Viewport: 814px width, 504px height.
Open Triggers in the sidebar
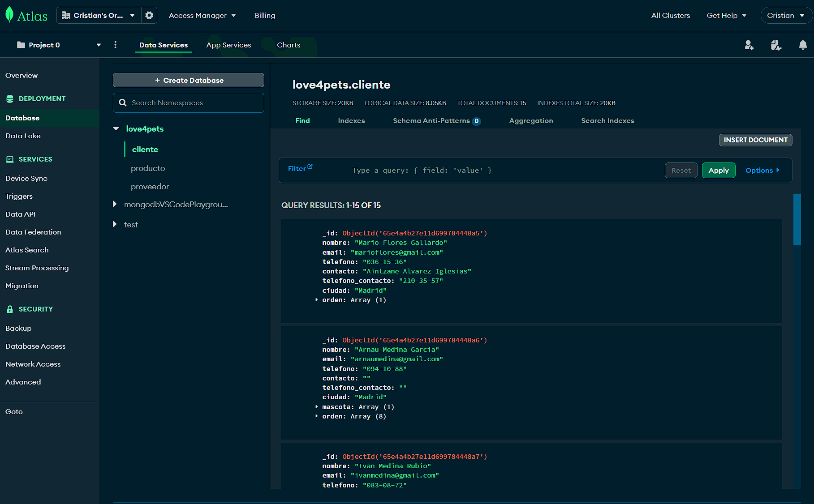[19, 196]
